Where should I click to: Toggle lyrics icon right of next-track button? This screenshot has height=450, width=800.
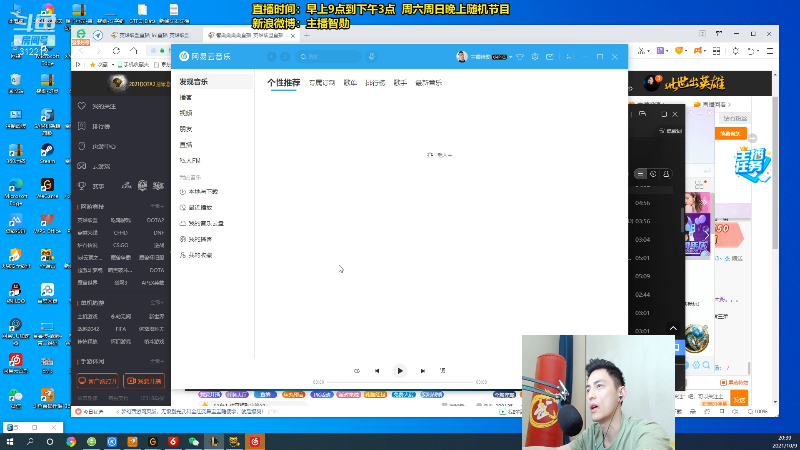pos(442,371)
